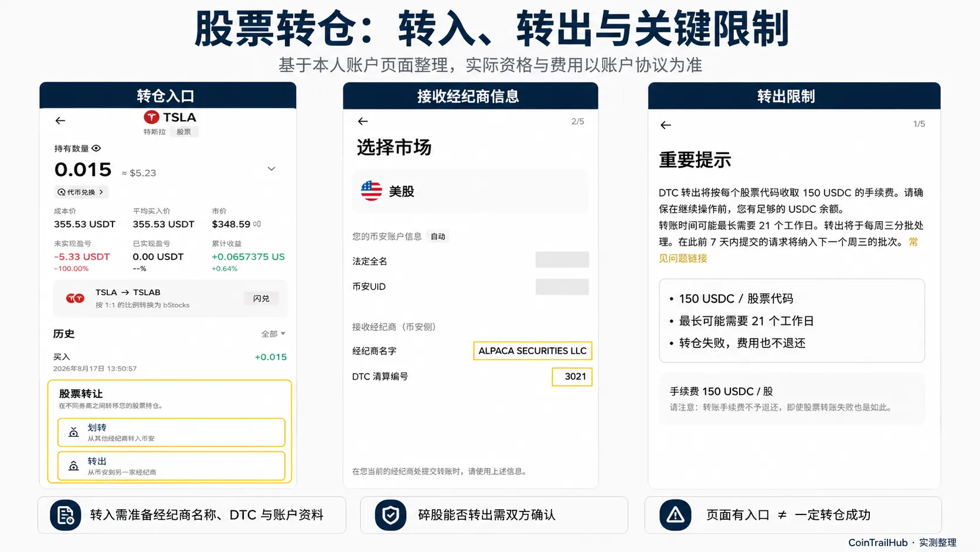Click the 股票 tag under TSLA
980x552 pixels.
[x=184, y=132]
